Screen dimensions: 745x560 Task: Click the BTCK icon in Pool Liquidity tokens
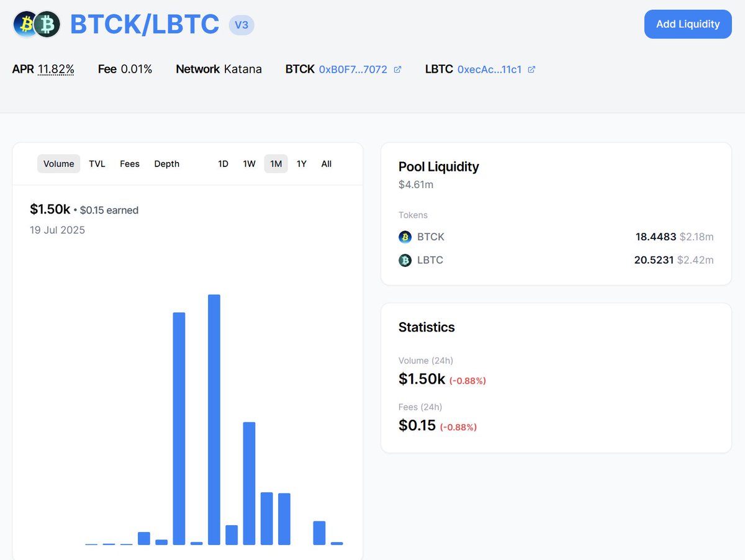click(x=405, y=237)
